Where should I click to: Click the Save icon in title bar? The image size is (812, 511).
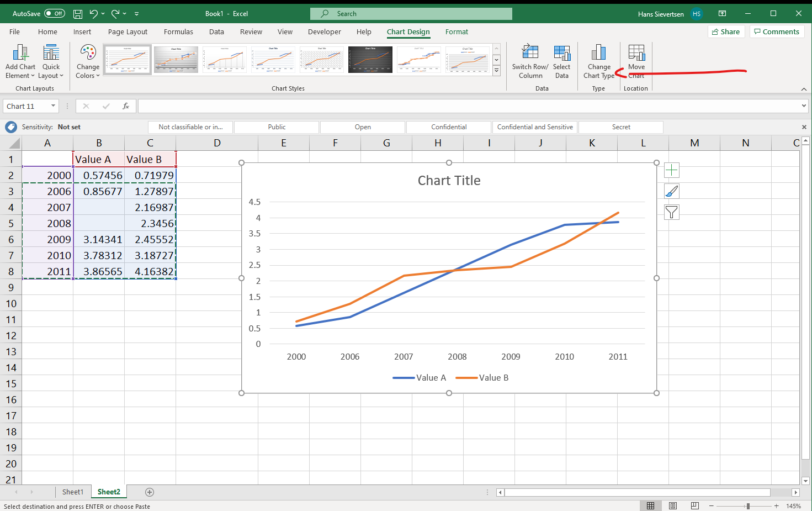pos(78,14)
